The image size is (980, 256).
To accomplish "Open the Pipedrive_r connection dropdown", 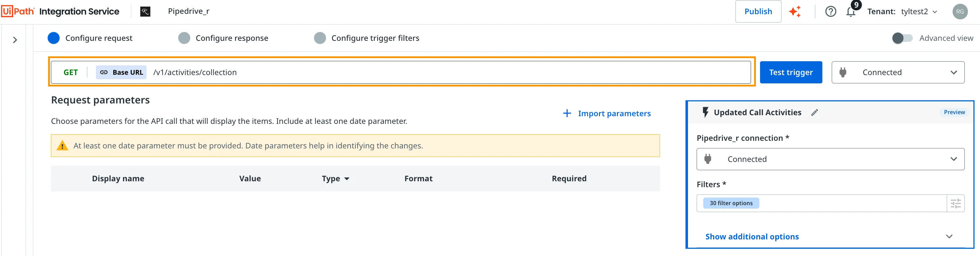I will (830, 159).
